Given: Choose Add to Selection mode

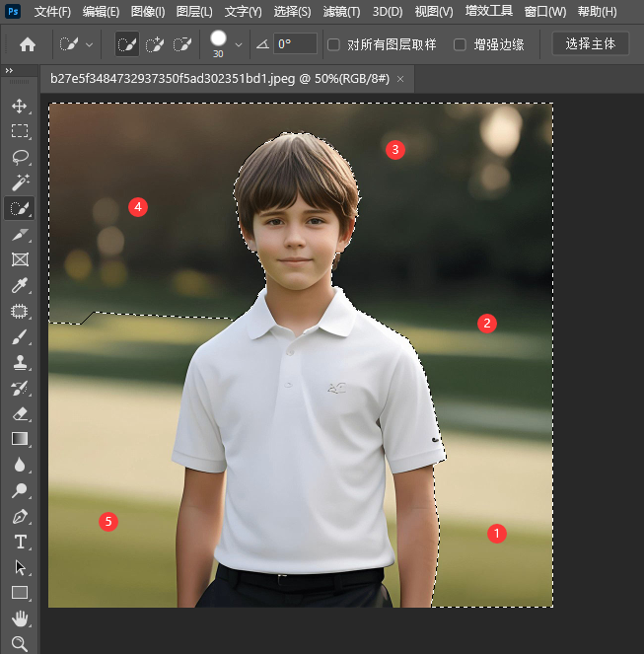Looking at the screenshot, I should coord(155,44).
